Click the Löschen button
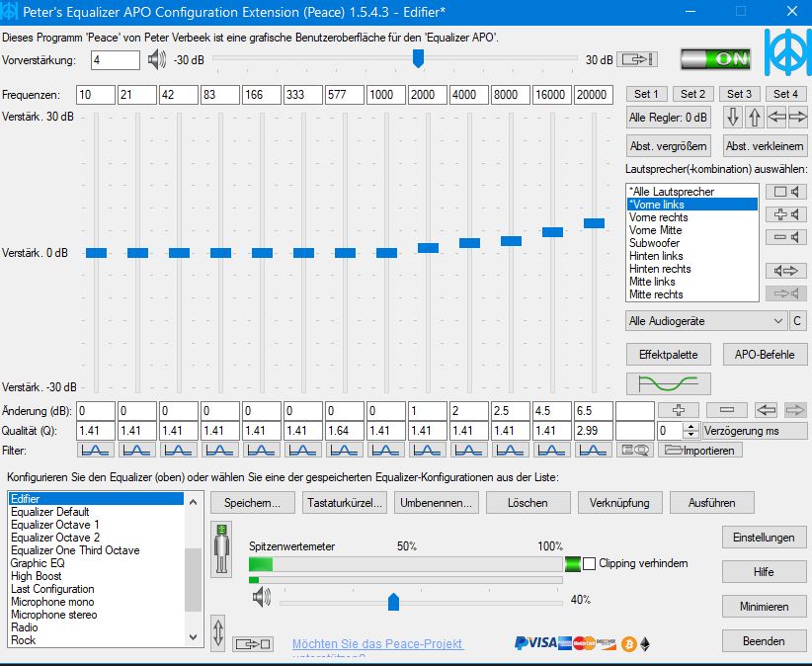The width and height of the screenshot is (812, 666). [x=528, y=503]
